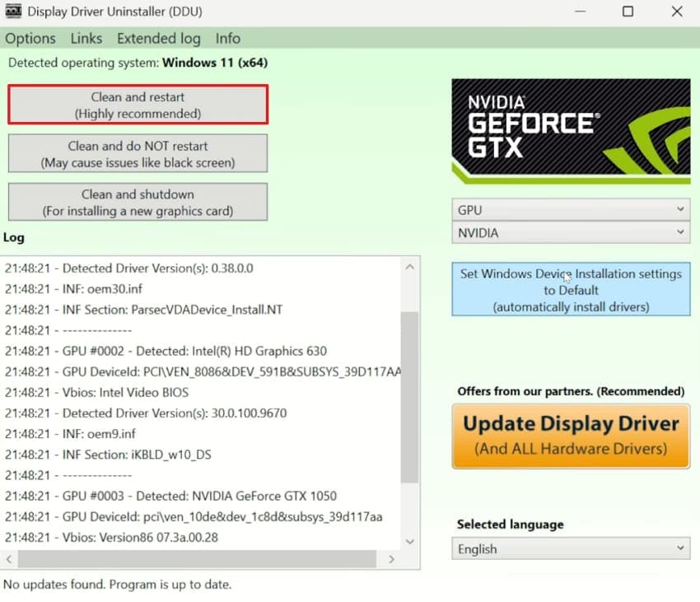Click the 'Log' heading label
This screenshot has height=602, width=700.
point(14,237)
